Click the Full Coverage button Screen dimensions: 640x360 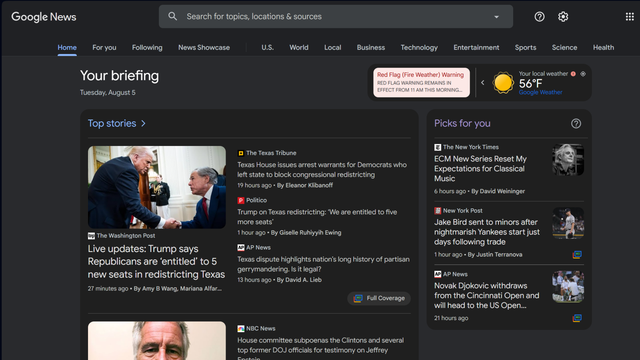(379, 298)
